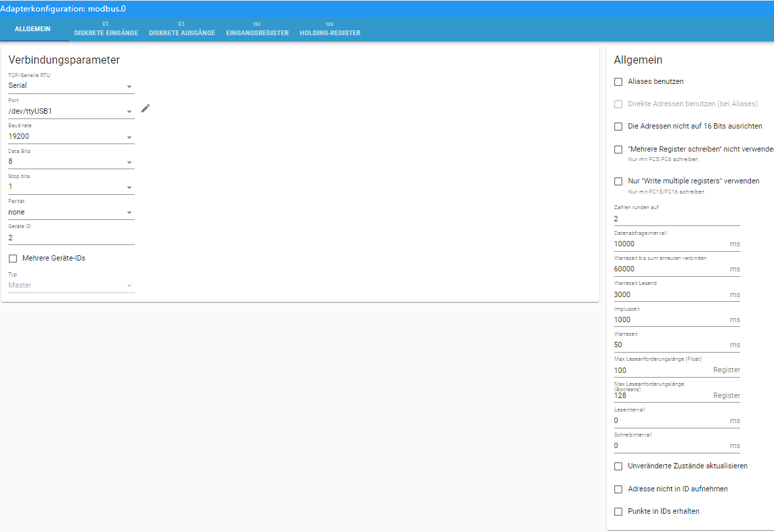Open the Diskrete Ausgänge tab

(x=182, y=29)
